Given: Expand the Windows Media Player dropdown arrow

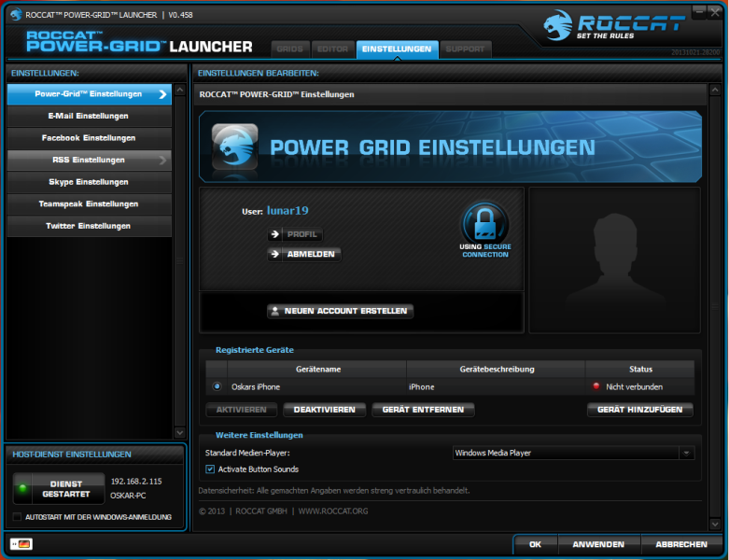Looking at the screenshot, I should pos(686,453).
